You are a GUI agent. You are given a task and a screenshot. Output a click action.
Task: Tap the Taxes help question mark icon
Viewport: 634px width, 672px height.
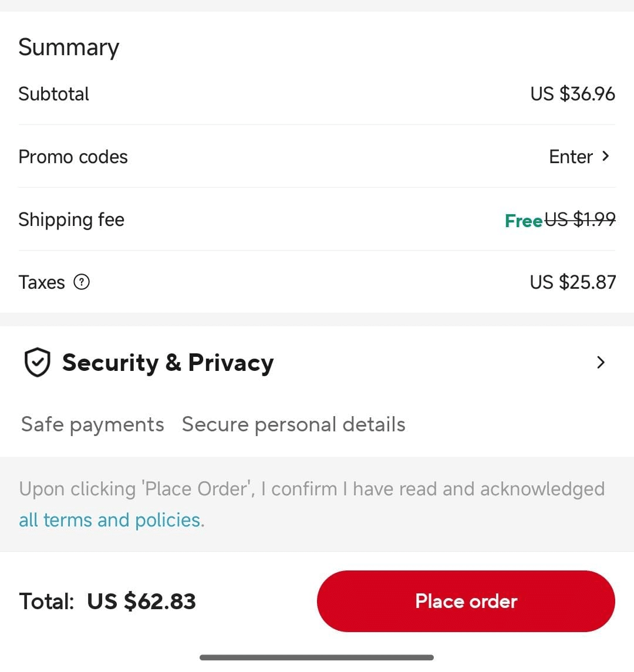[x=82, y=282]
